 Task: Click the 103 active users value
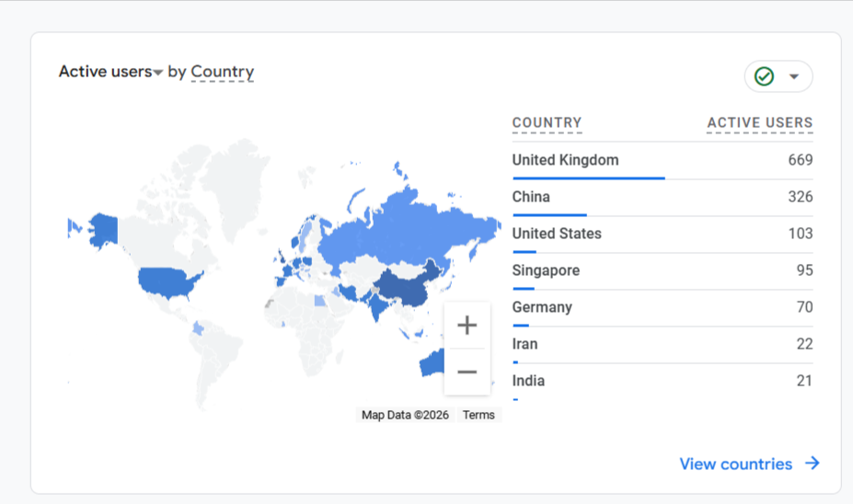click(801, 234)
